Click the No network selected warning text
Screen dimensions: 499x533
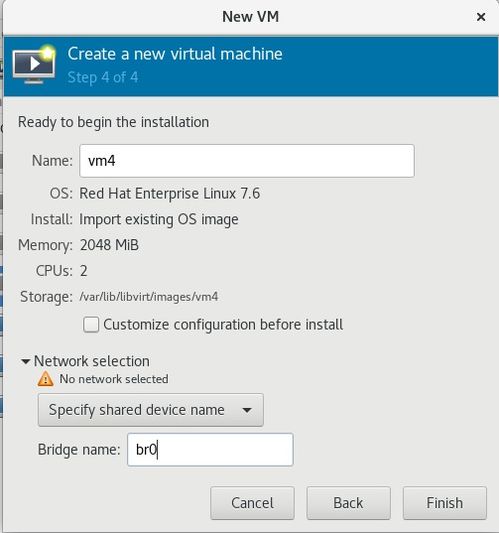[x=114, y=379]
